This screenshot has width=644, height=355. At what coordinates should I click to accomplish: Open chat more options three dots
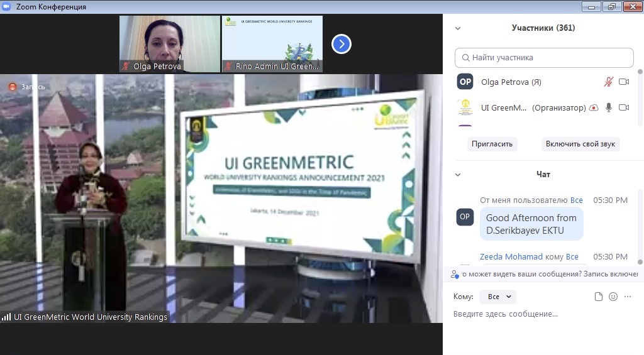tap(628, 297)
